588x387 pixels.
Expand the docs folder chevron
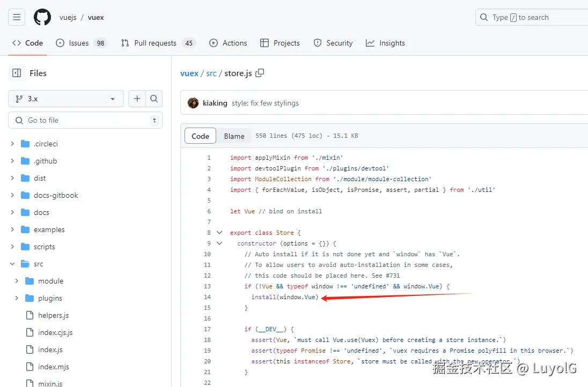coord(12,212)
